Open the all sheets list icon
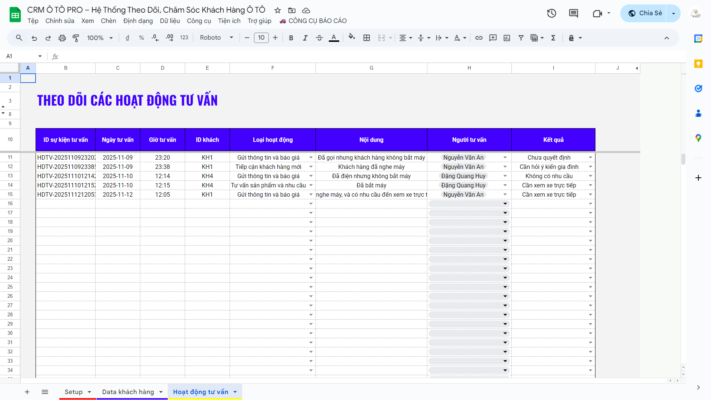Image resolution: width=711 pixels, height=400 pixels. (43, 391)
